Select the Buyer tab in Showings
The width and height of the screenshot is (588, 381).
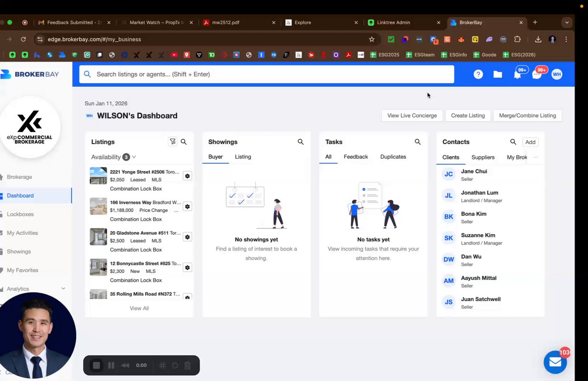point(215,157)
